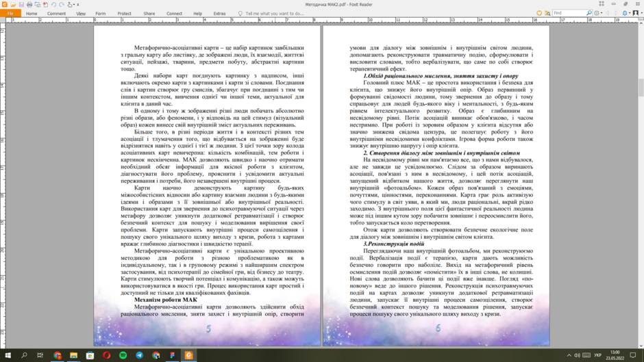Expand the search options gear dropdown

602,13
